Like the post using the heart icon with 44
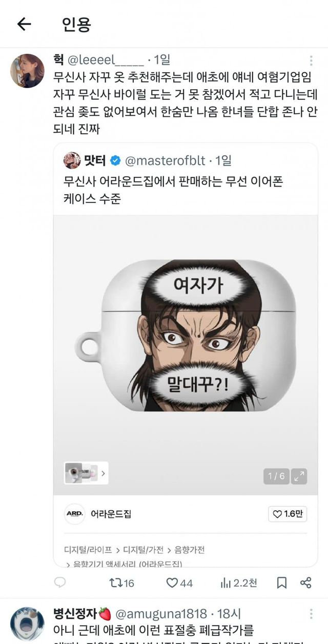 pos(179,583)
